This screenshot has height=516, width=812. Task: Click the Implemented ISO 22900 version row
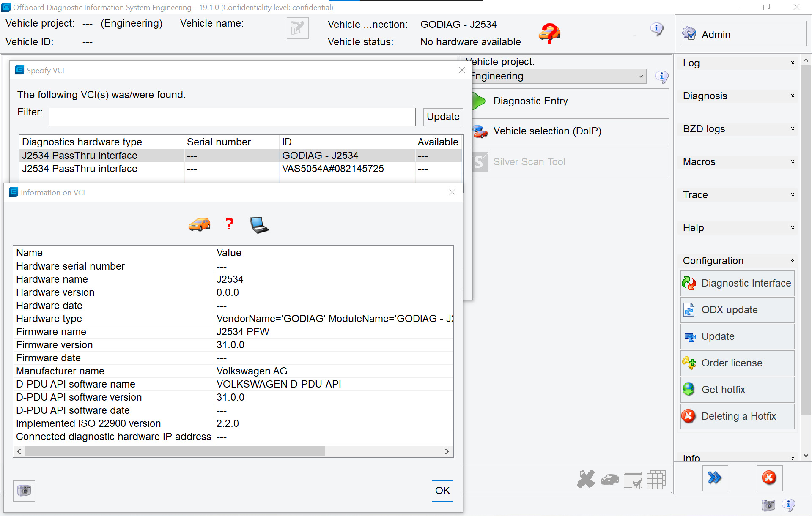[233, 423]
